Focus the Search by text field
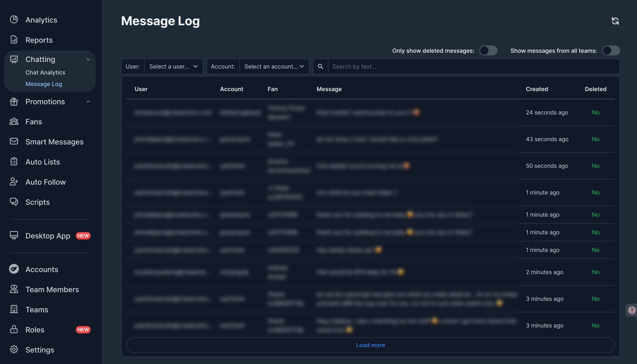 pyautogui.click(x=474, y=66)
